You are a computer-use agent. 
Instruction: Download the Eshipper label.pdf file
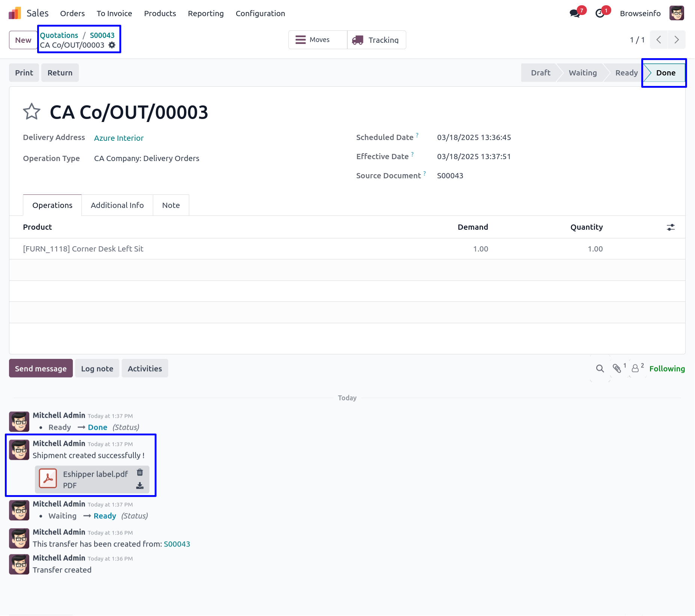140,486
